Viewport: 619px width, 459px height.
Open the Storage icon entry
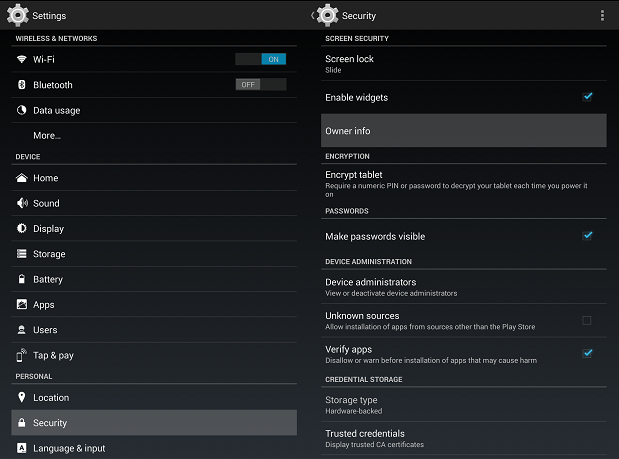pos(22,253)
